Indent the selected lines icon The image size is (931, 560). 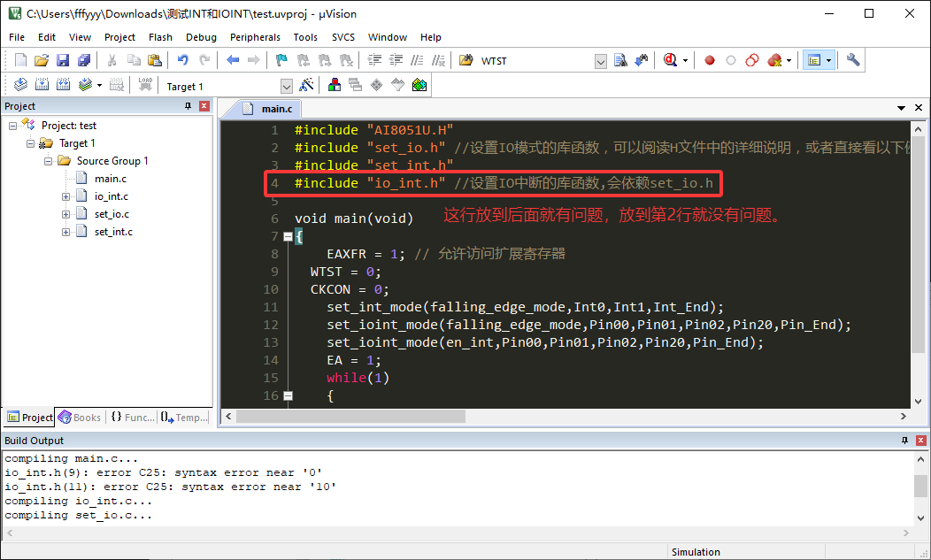pos(374,60)
